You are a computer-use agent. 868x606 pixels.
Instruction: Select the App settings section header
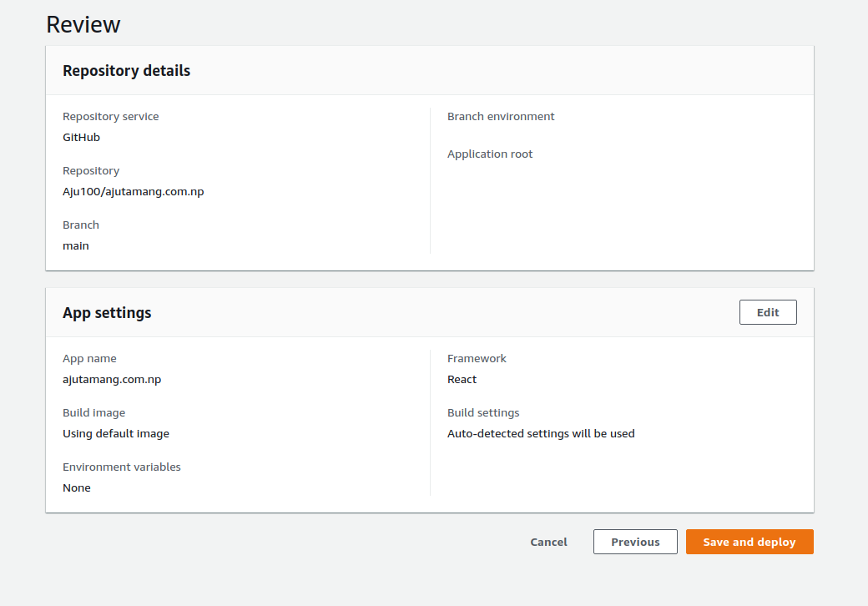(x=107, y=313)
